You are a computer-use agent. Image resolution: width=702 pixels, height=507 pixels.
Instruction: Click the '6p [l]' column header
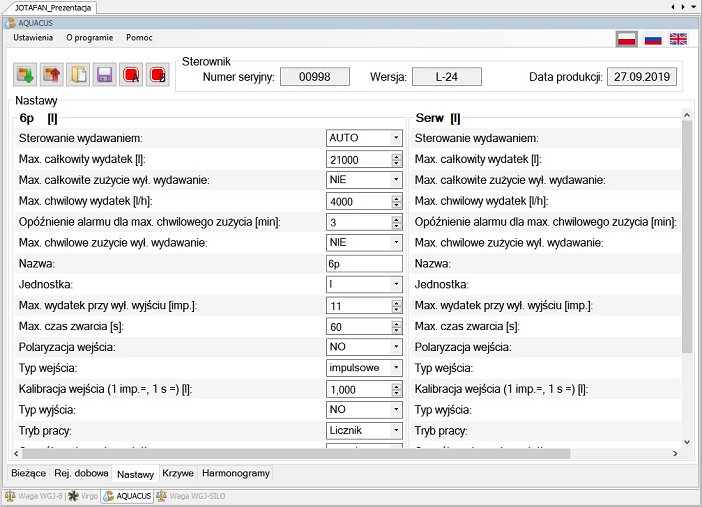[39, 118]
